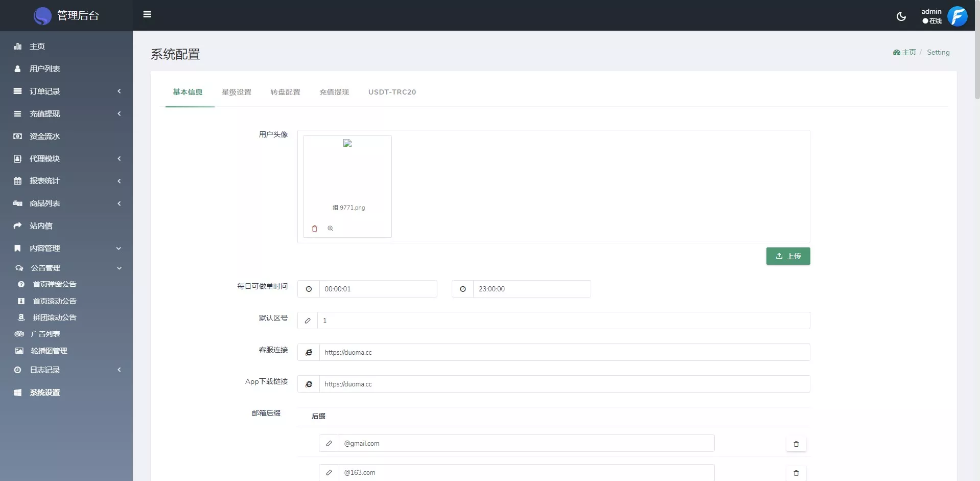
Task: Click the pencil icon next to 默认区号
Action: (x=307, y=320)
